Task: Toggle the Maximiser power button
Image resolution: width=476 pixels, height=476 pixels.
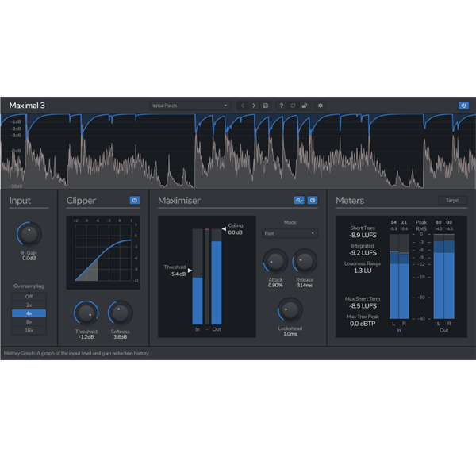Action: pos(313,200)
